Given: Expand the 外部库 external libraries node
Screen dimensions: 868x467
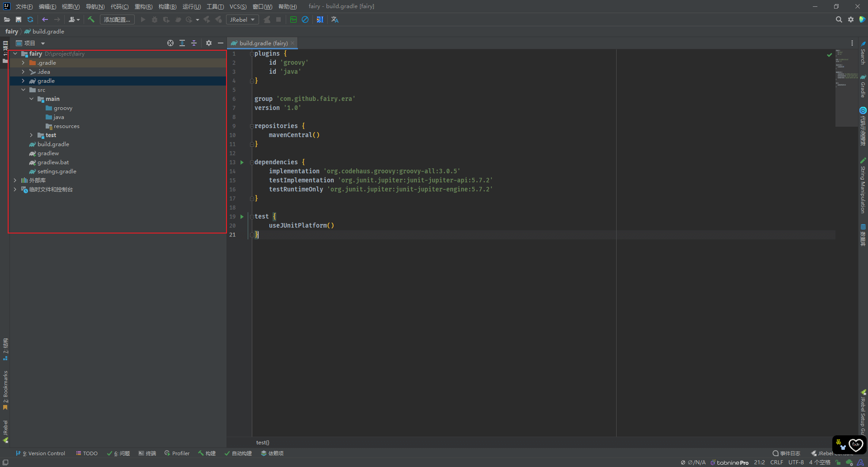Looking at the screenshot, I should tap(15, 180).
